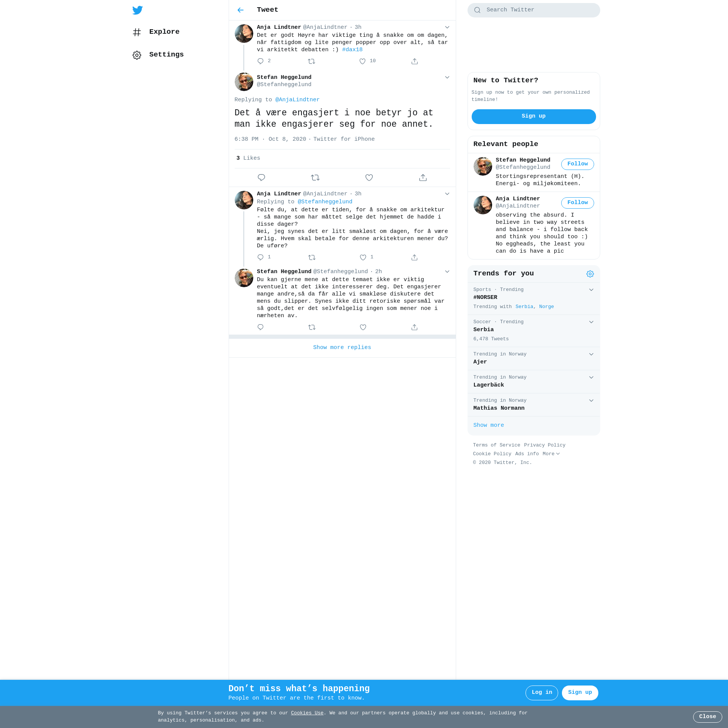This screenshot has width=728, height=728.
Task: Retweet Stefan's main tweet
Action: [x=315, y=178]
